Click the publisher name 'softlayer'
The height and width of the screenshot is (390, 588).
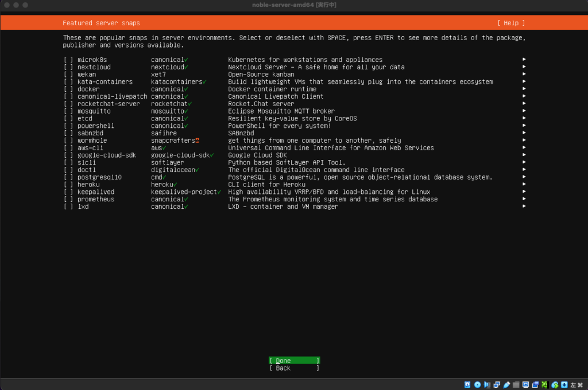pos(168,162)
